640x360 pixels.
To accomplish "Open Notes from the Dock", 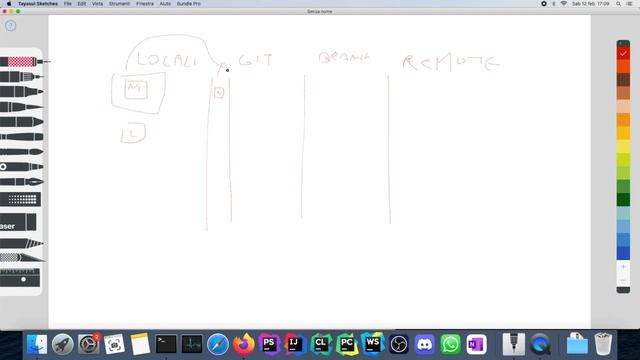I will (140, 344).
